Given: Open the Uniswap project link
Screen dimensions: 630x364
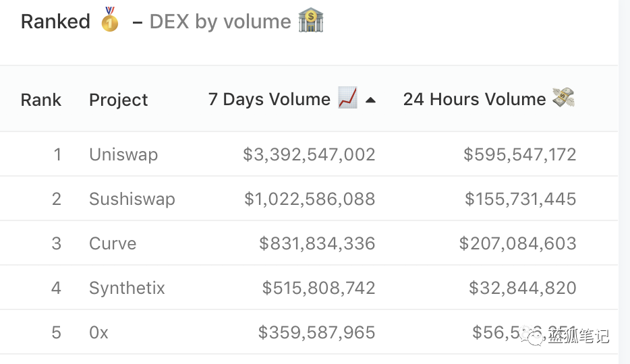Looking at the screenshot, I should pyautogui.click(x=123, y=155).
